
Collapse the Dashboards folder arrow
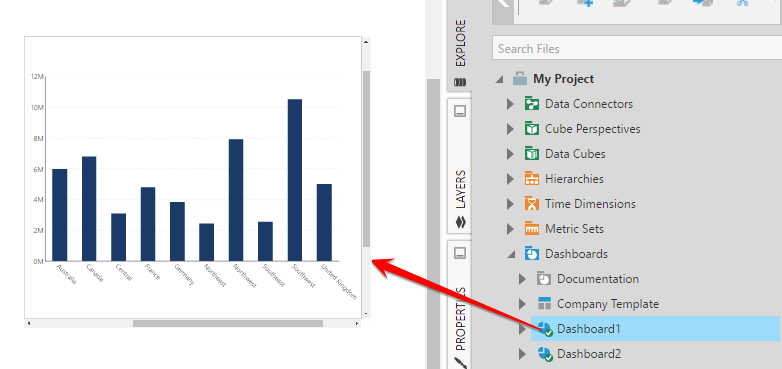(x=511, y=254)
